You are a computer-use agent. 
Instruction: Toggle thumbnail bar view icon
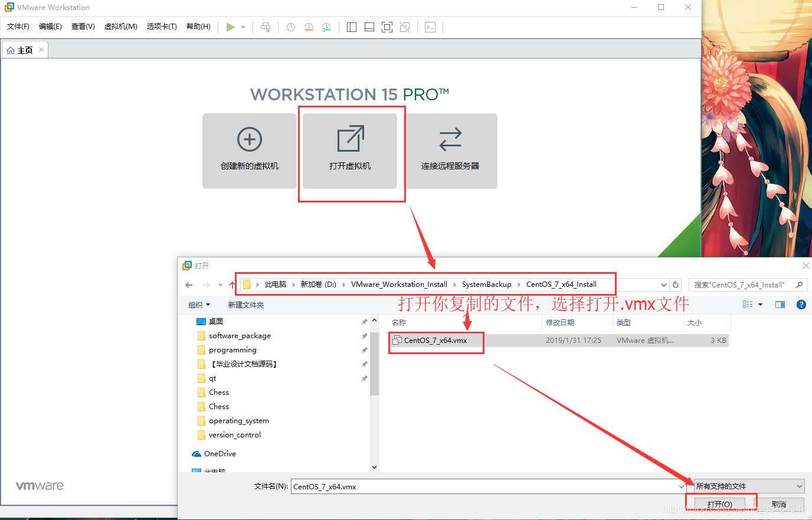click(x=369, y=27)
